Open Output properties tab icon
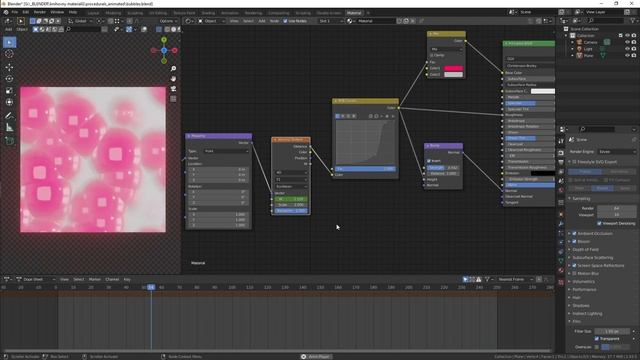Viewport: 640px width, 360px height. (x=561, y=162)
